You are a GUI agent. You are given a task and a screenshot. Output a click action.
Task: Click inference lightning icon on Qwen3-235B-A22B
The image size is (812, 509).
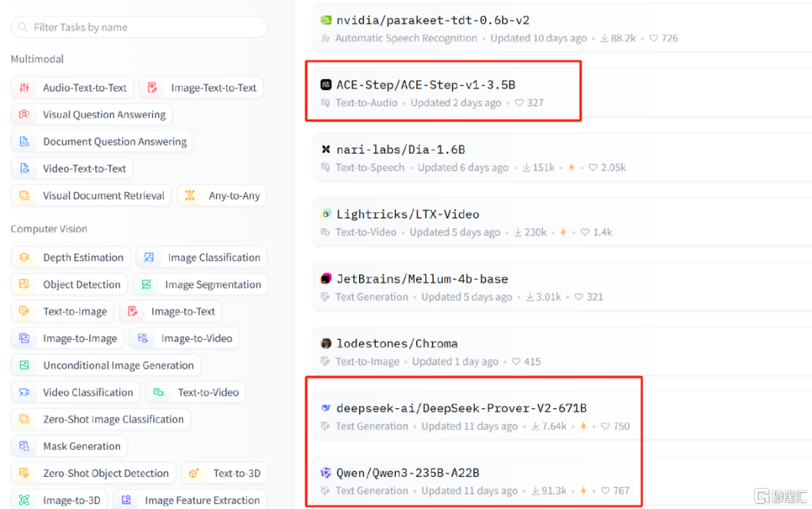coord(583,491)
